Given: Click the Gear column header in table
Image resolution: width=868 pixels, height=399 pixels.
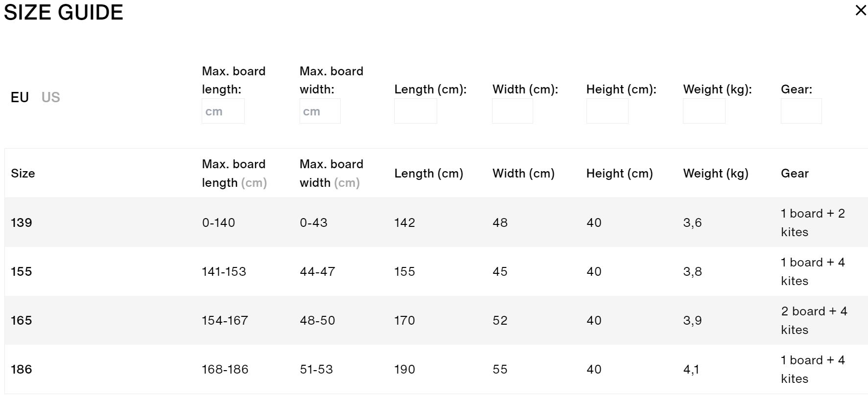Looking at the screenshot, I should pyautogui.click(x=795, y=174).
